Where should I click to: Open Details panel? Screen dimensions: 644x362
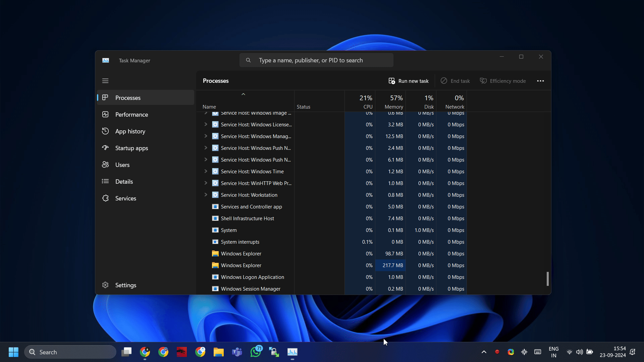click(124, 182)
